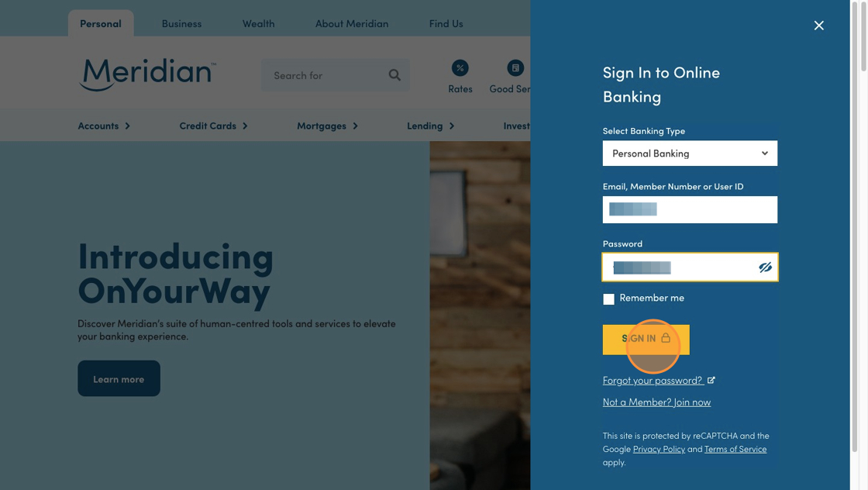Click the Learn more button
The image size is (868, 490).
(x=119, y=378)
